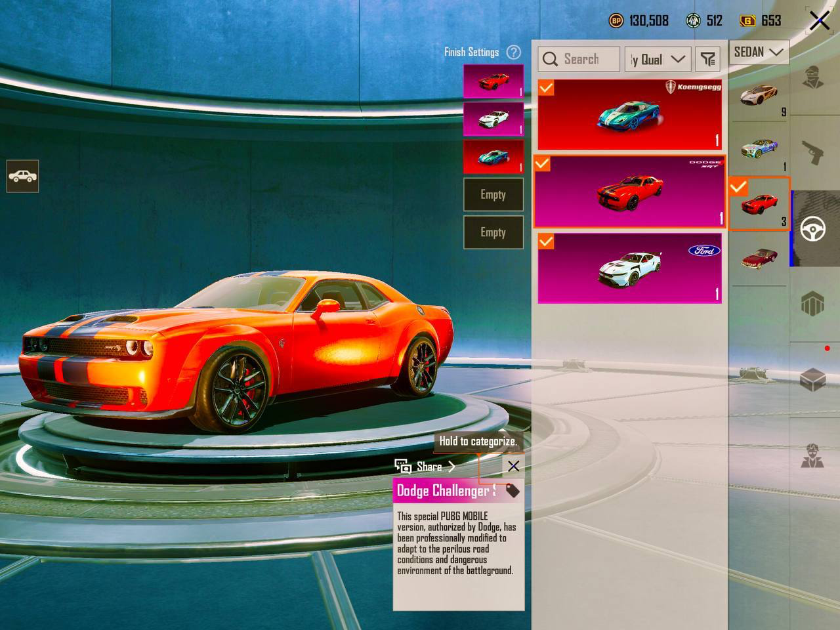The height and width of the screenshot is (630, 840).
Task: Click the Finish Settings help question mark
Action: pos(514,52)
